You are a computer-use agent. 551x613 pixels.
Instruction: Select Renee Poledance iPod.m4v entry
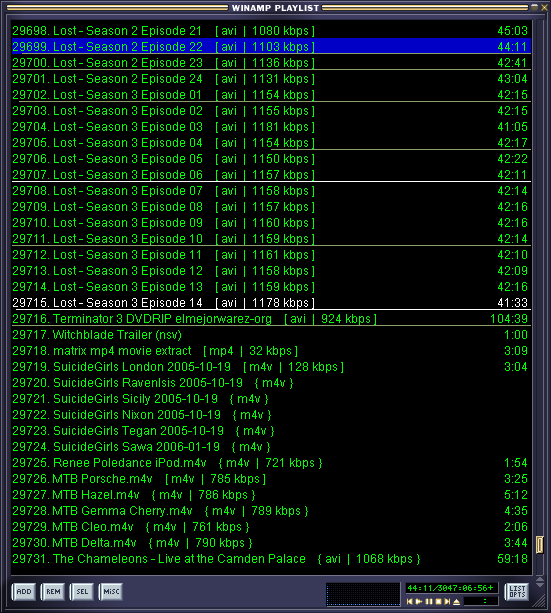(271, 463)
